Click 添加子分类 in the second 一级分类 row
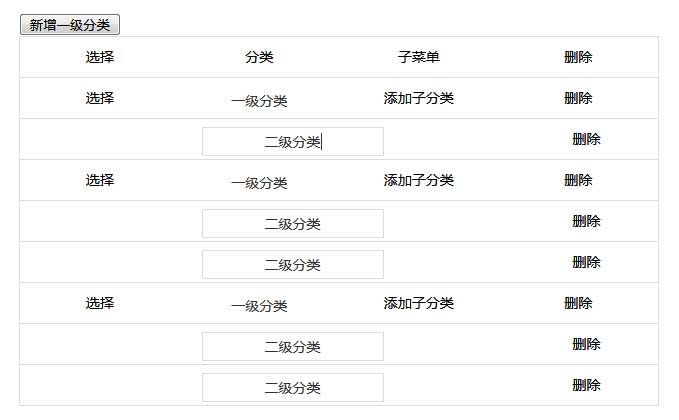This screenshot has height=420, width=679. pos(418,180)
